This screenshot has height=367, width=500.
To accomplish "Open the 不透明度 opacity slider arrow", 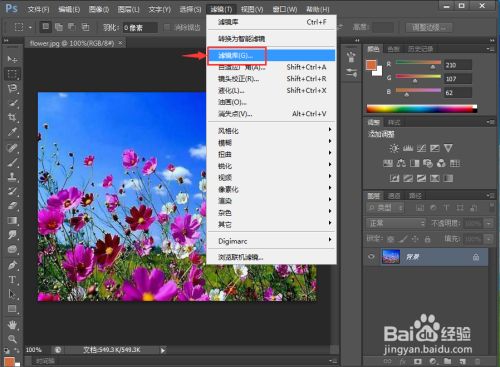I will [489, 223].
